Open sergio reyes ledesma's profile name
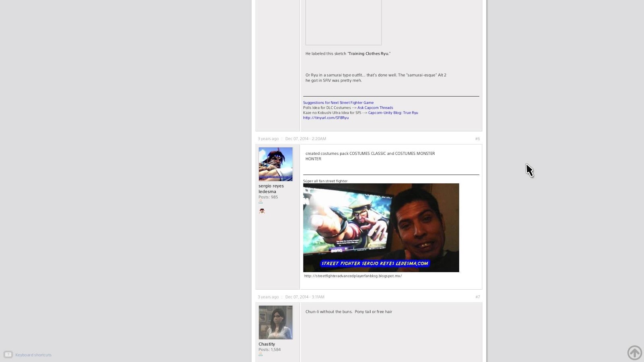 pos(271,189)
